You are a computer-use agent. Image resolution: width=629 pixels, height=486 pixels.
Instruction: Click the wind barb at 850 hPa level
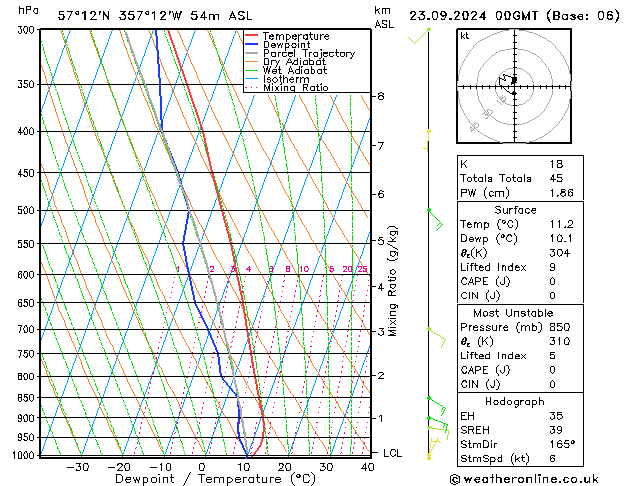pyautogui.click(x=437, y=406)
